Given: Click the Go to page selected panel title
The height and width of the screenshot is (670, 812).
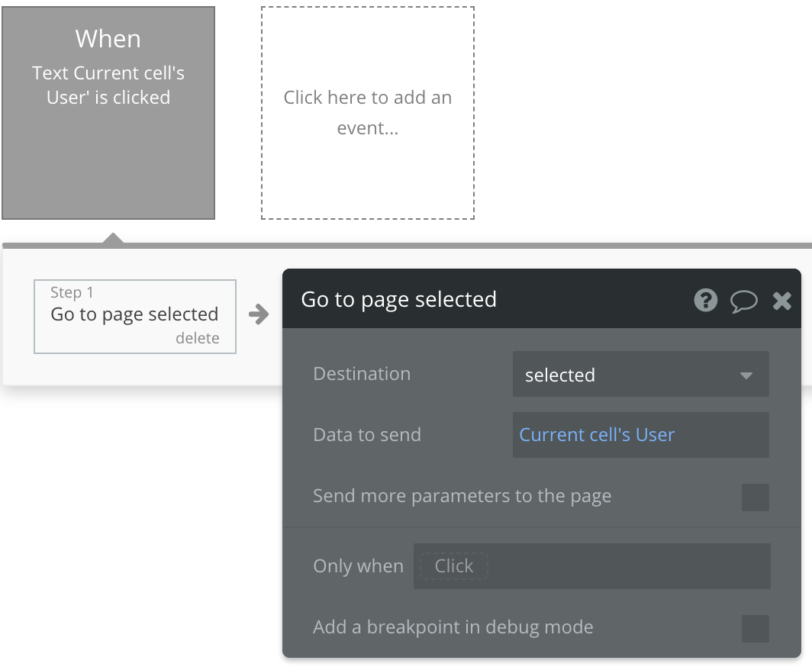Looking at the screenshot, I should pyautogui.click(x=398, y=299).
